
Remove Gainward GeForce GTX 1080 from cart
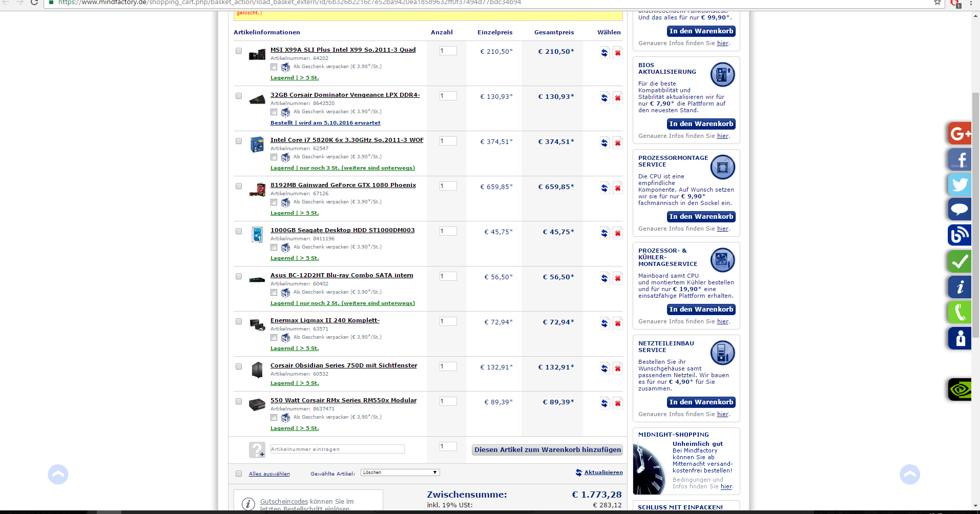point(618,188)
